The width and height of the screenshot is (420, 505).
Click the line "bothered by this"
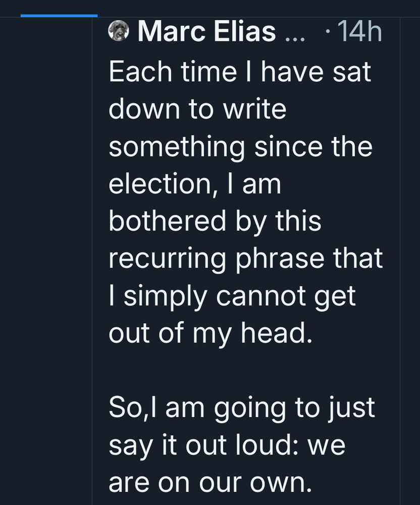[x=215, y=221]
